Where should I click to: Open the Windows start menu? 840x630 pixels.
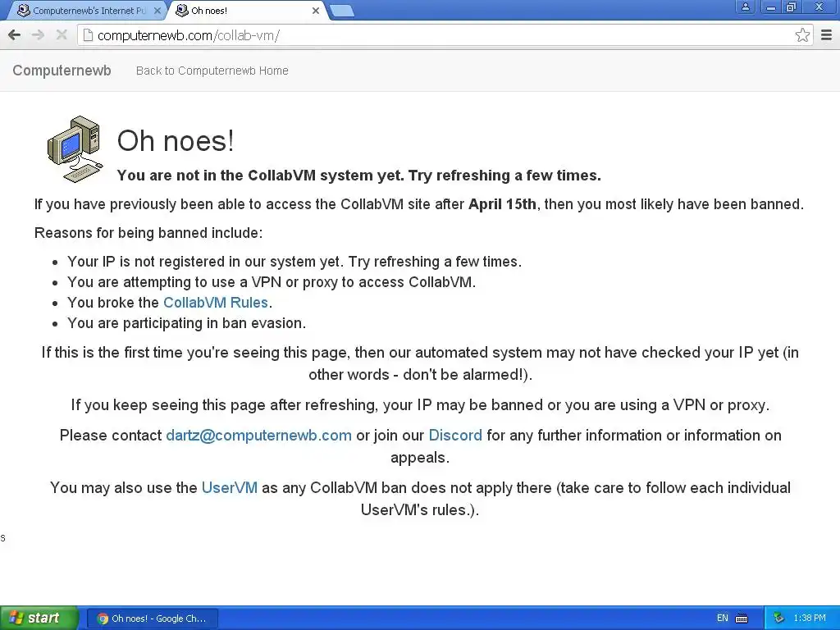39,619
